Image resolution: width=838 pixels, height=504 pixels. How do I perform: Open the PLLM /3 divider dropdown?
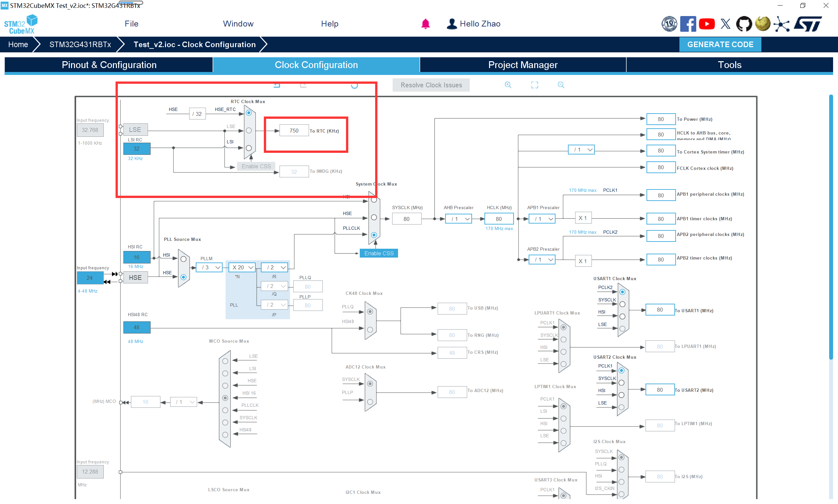click(209, 267)
